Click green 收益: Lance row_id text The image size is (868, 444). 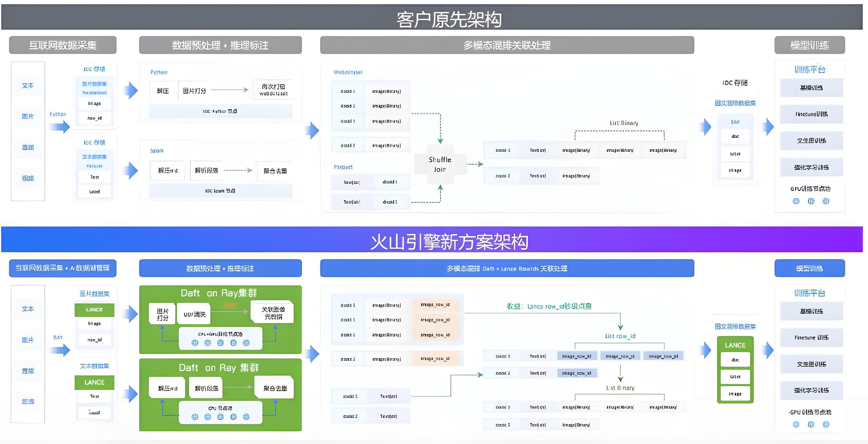point(549,306)
